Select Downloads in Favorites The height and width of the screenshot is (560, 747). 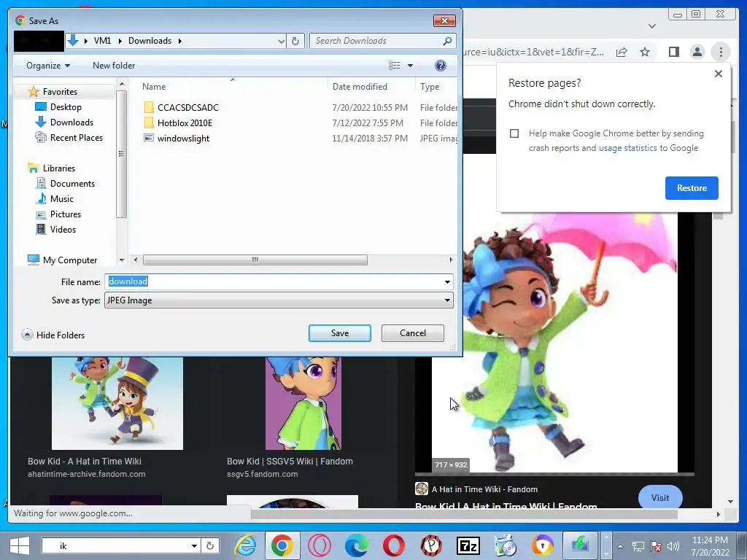(x=64, y=122)
